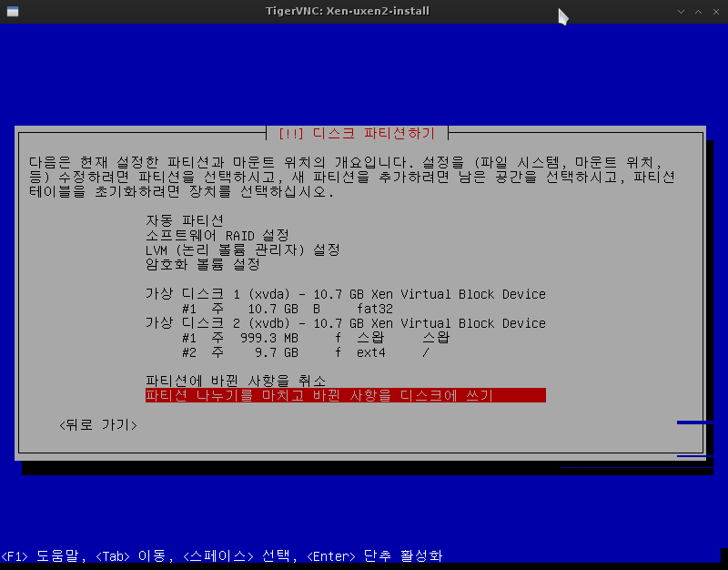Minimize the TigerVNC window

(x=681, y=12)
